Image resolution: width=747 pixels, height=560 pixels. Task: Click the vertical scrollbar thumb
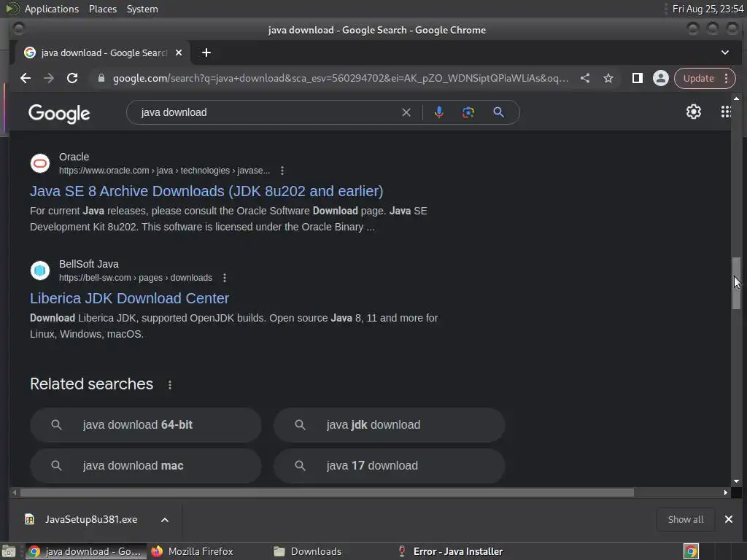(737, 284)
